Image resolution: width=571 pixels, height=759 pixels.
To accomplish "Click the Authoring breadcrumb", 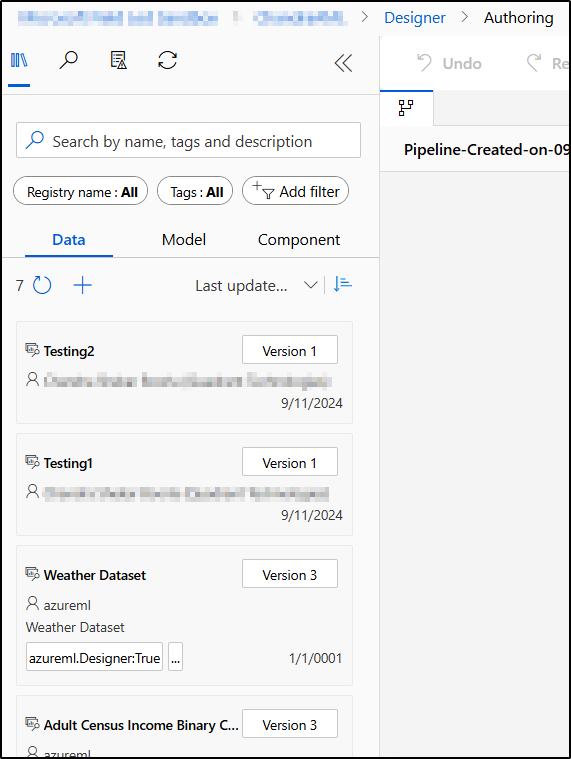I will [519, 18].
